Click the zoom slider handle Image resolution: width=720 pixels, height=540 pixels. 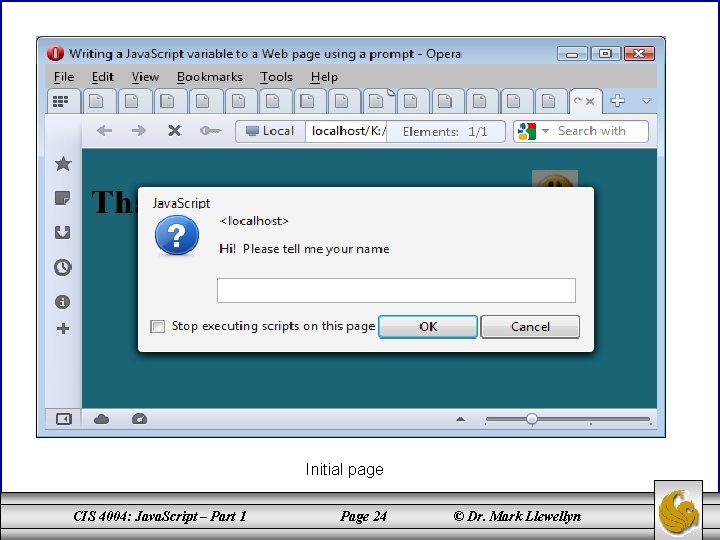point(532,419)
